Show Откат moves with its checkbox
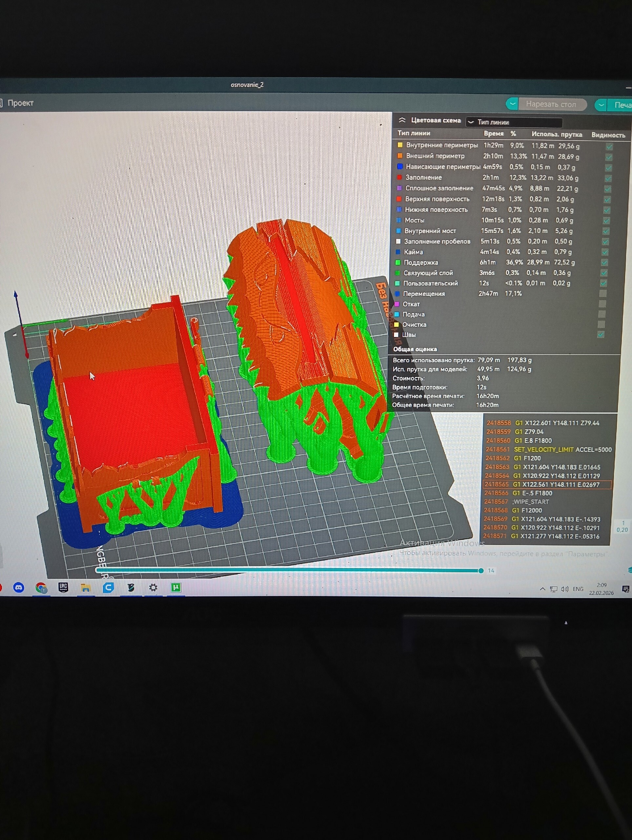632x840 pixels. [x=602, y=304]
